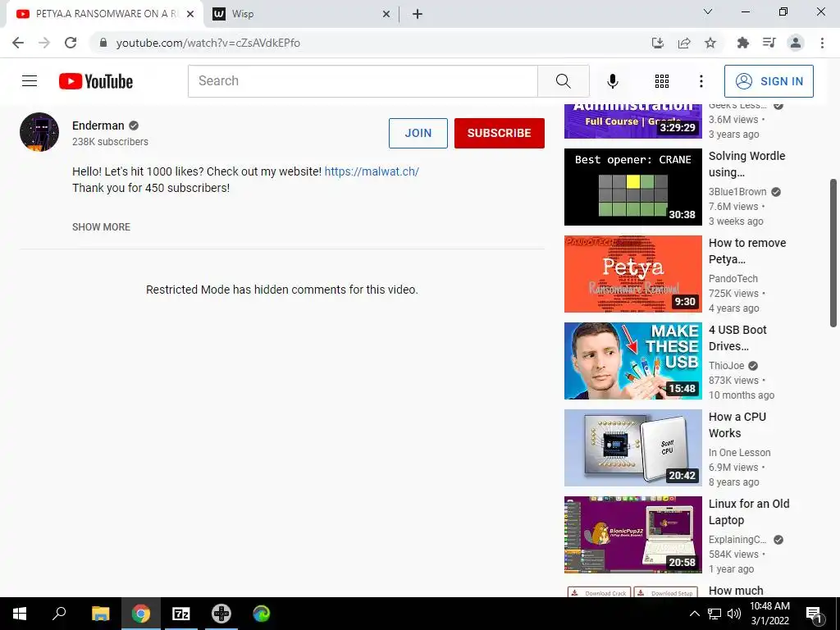Open YouTube settings three-dot menu
Image resolution: width=840 pixels, height=630 pixels.
coord(701,81)
